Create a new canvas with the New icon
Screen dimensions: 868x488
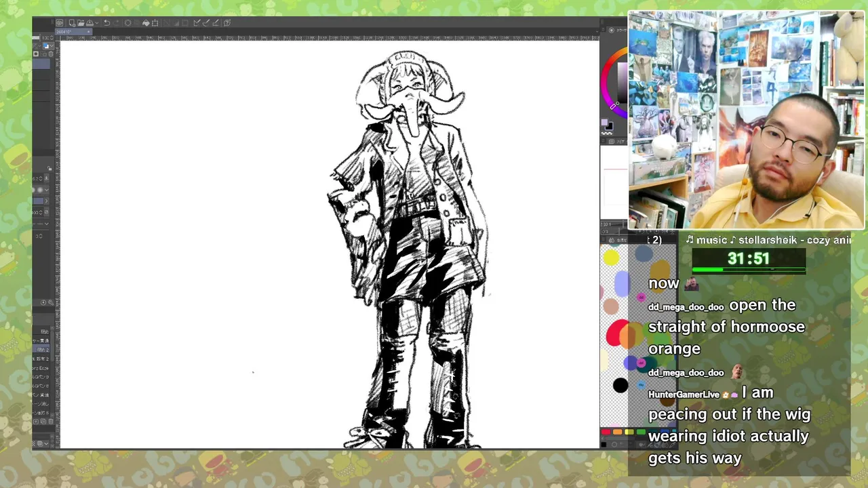pos(72,23)
